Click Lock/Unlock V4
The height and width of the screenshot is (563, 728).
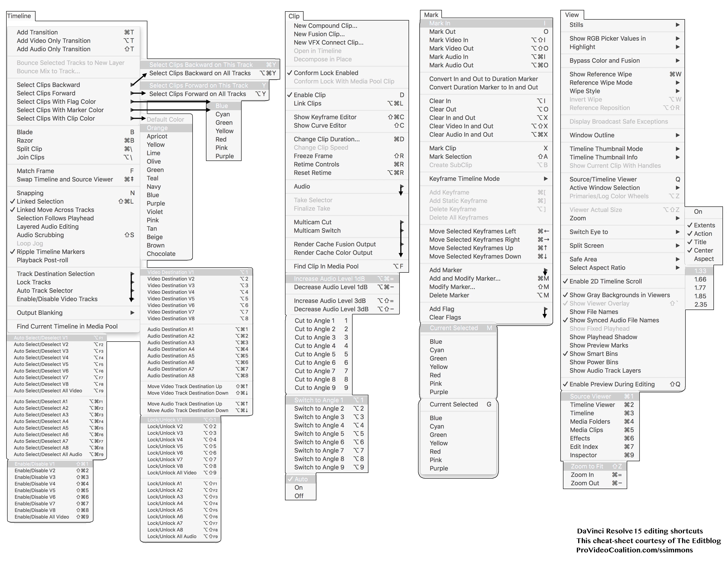pyautogui.click(x=180, y=440)
